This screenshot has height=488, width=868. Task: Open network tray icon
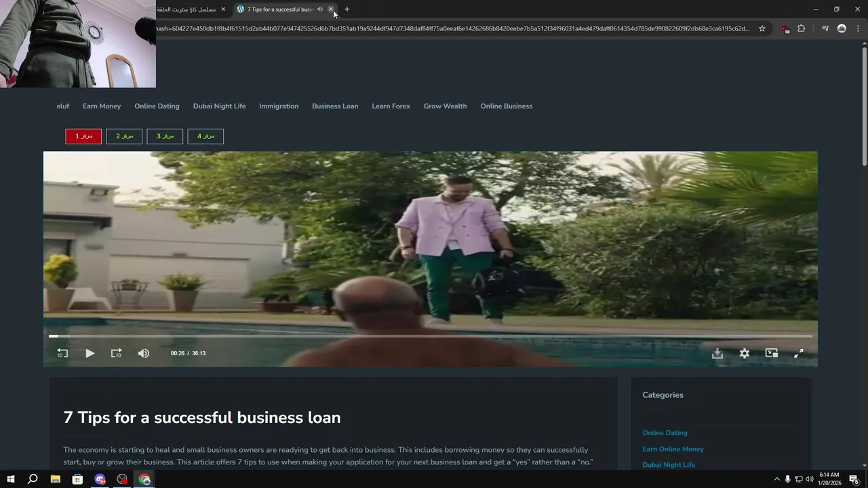(x=799, y=479)
